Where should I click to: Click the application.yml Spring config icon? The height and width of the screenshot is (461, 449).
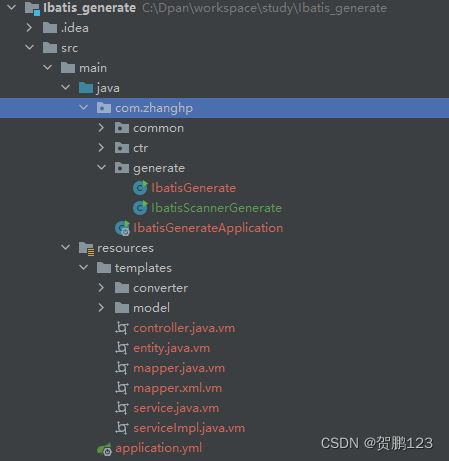pyautogui.click(x=104, y=449)
